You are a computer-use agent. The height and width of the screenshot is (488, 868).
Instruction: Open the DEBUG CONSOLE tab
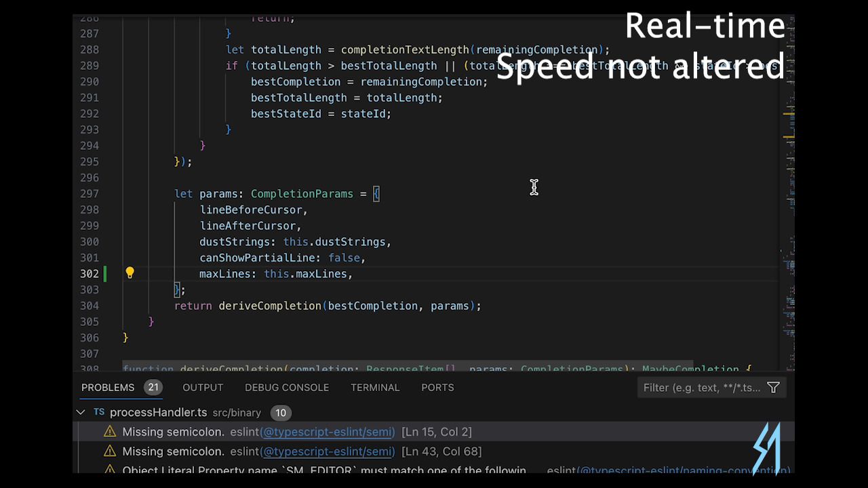(286, 387)
